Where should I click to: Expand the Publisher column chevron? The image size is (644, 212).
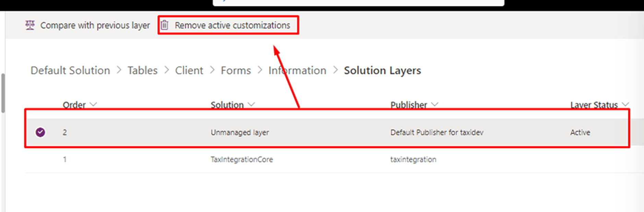click(x=435, y=104)
